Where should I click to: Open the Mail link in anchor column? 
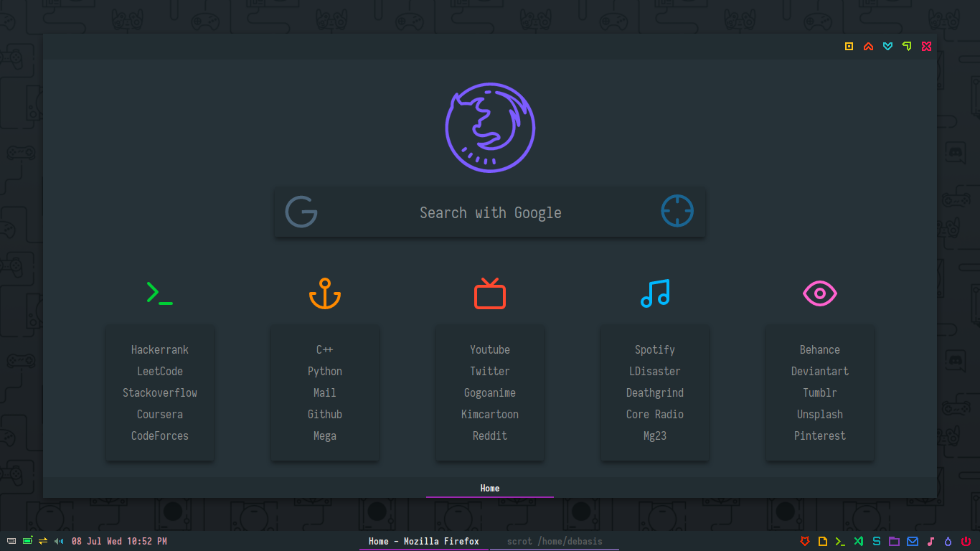325,392
